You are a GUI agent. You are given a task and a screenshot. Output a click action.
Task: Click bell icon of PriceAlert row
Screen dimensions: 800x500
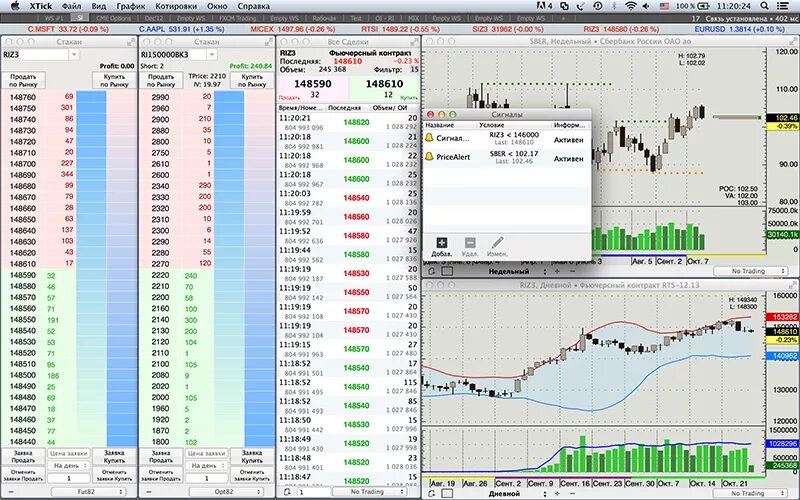430,157
